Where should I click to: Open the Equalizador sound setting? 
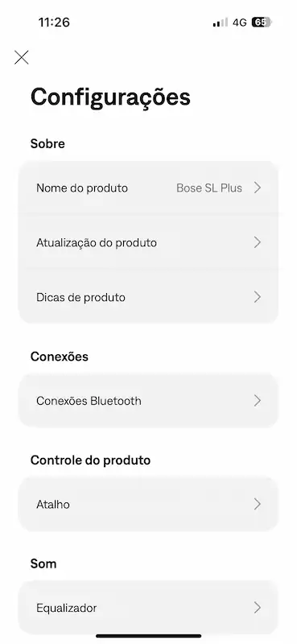click(x=148, y=608)
